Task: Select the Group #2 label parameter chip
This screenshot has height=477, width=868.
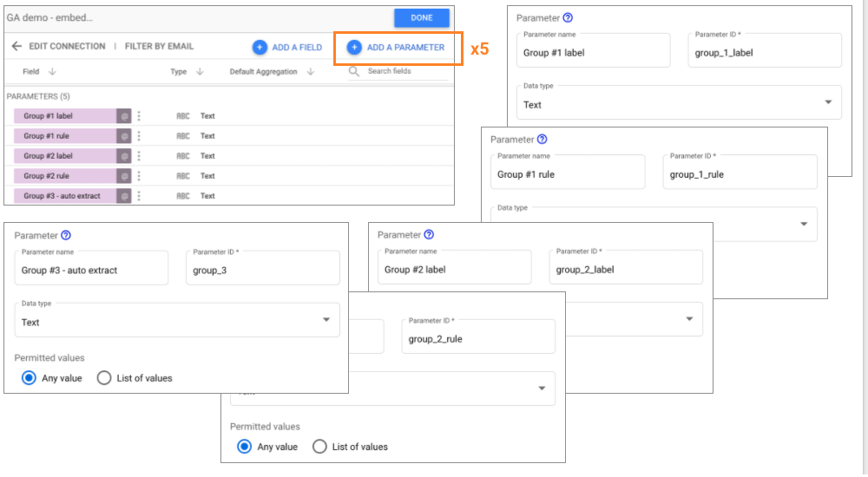Action: [65, 156]
